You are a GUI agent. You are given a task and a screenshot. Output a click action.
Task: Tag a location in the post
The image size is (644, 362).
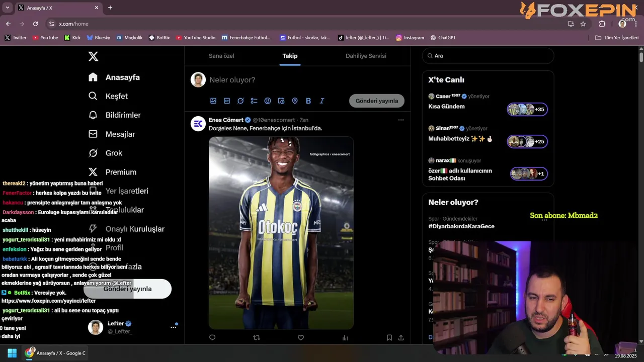295,101
